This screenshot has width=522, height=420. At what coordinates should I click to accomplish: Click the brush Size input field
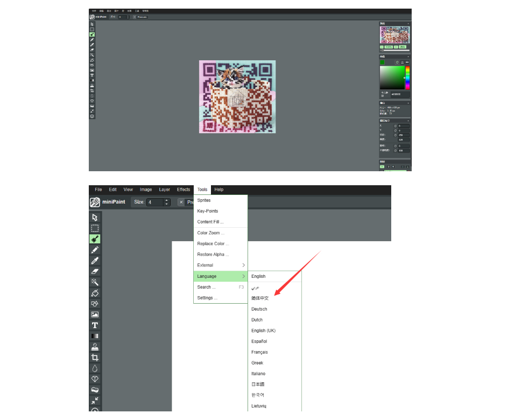(x=154, y=202)
